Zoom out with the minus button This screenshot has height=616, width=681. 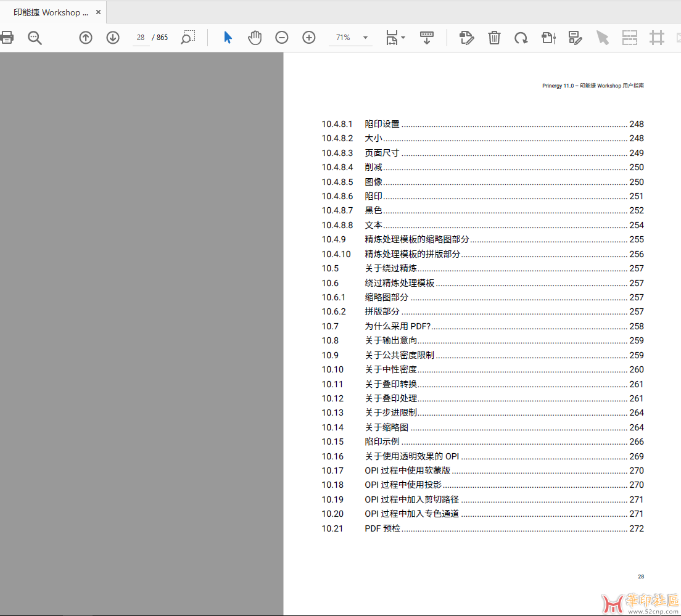click(x=282, y=38)
